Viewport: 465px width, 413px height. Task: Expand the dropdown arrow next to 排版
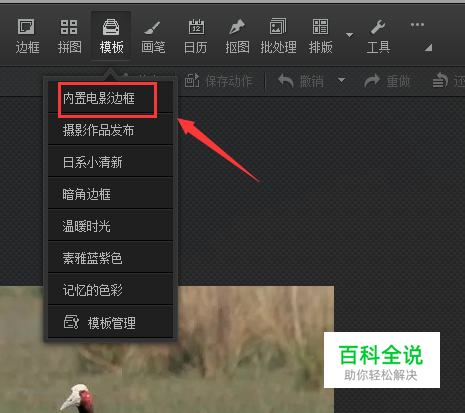point(349,35)
